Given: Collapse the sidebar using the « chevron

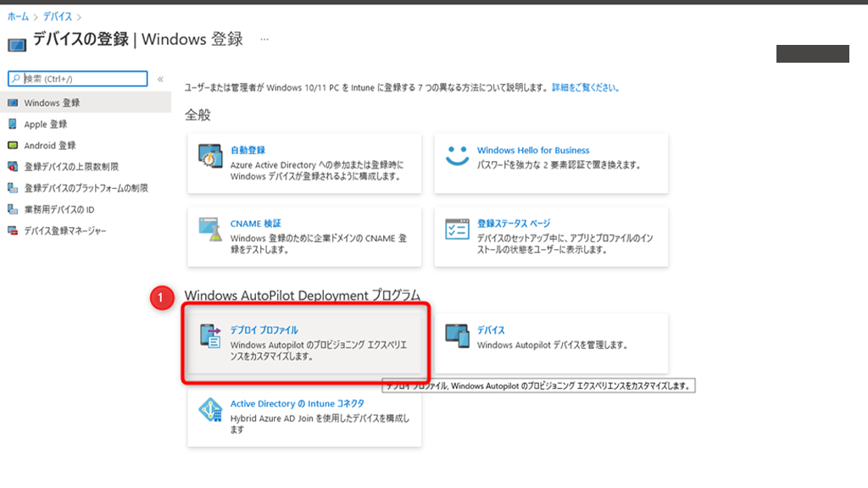Looking at the screenshot, I should [x=159, y=78].
